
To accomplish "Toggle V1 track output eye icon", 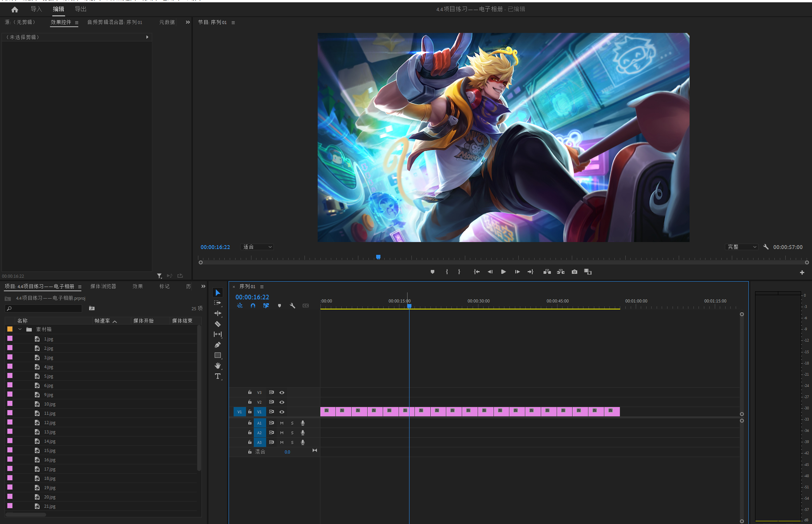I will pyautogui.click(x=282, y=412).
